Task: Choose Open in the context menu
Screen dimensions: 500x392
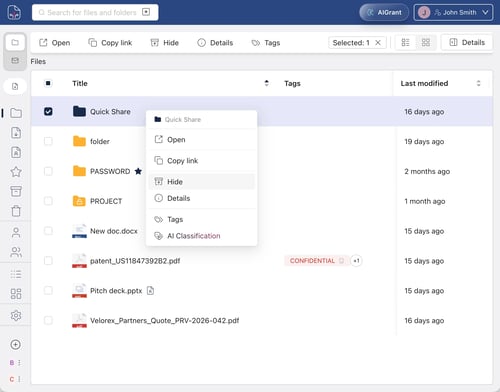Action: [202, 140]
